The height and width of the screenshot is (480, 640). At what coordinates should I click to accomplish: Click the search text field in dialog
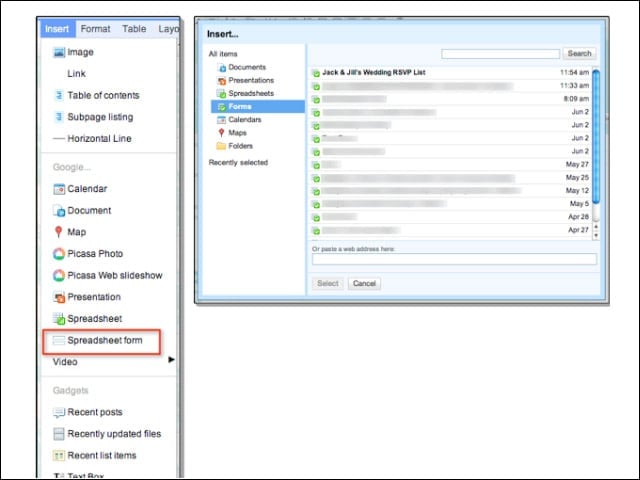coord(500,54)
